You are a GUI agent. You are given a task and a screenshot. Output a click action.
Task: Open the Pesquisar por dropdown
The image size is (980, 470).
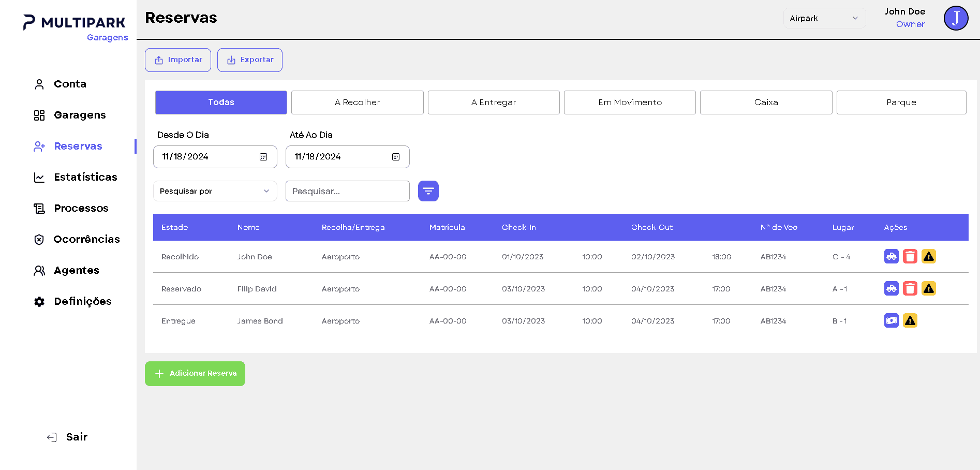click(x=215, y=191)
